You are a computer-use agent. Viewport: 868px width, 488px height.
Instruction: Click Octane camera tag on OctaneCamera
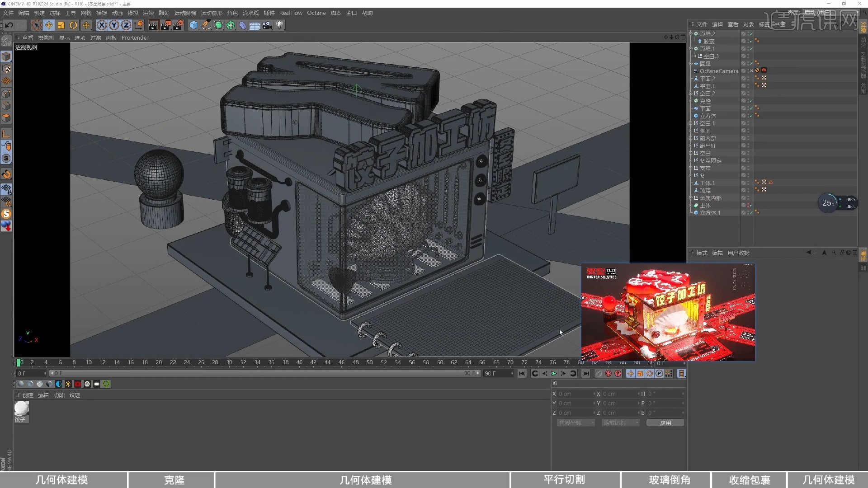(x=764, y=70)
